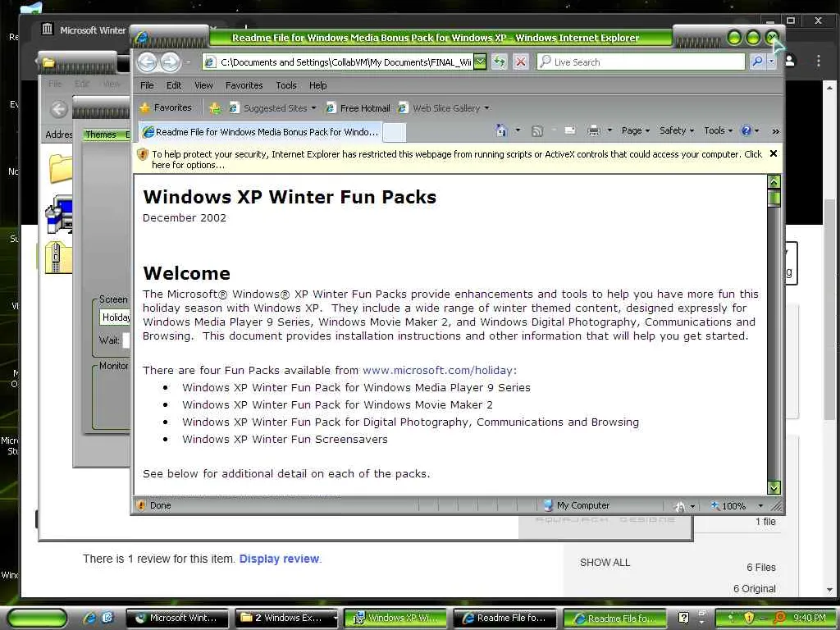Open the Tools command bar dropdown

tap(718, 130)
